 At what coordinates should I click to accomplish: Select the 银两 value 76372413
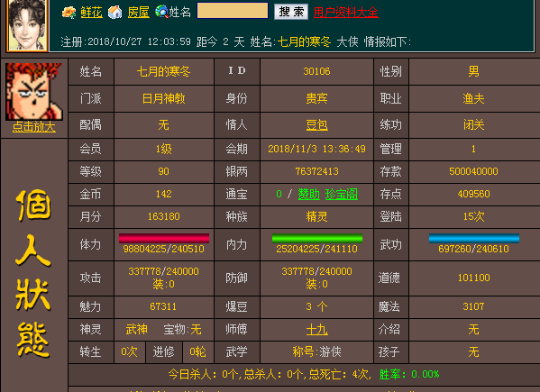316,171
